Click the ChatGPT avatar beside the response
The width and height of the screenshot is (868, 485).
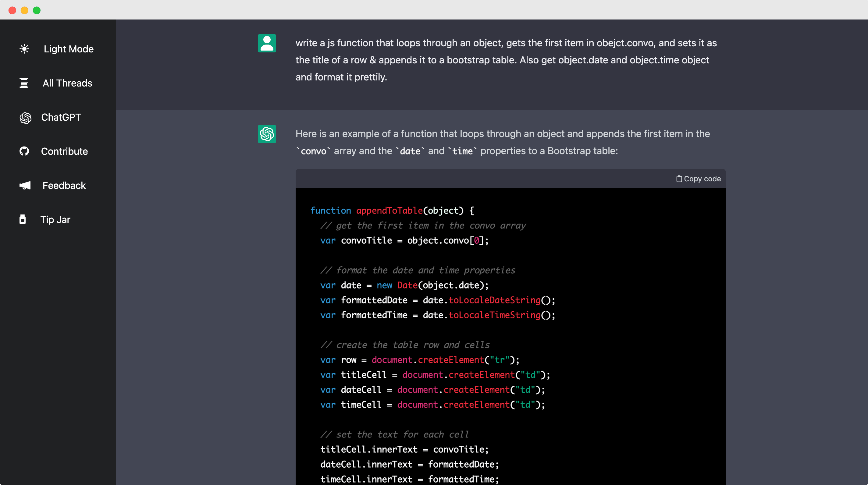pyautogui.click(x=267, y=134)
